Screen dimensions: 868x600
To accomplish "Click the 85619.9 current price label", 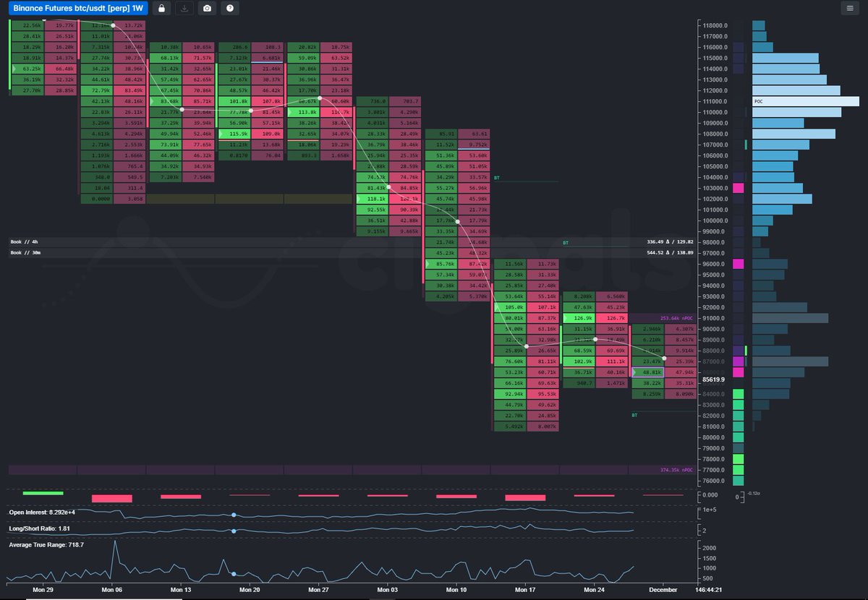I will [x=715, y=379].
